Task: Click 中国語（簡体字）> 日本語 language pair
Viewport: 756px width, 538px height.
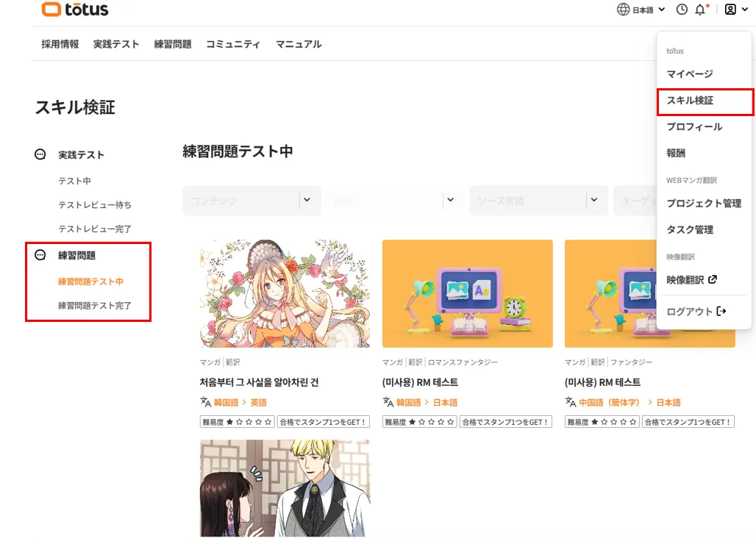Action: 630,402
